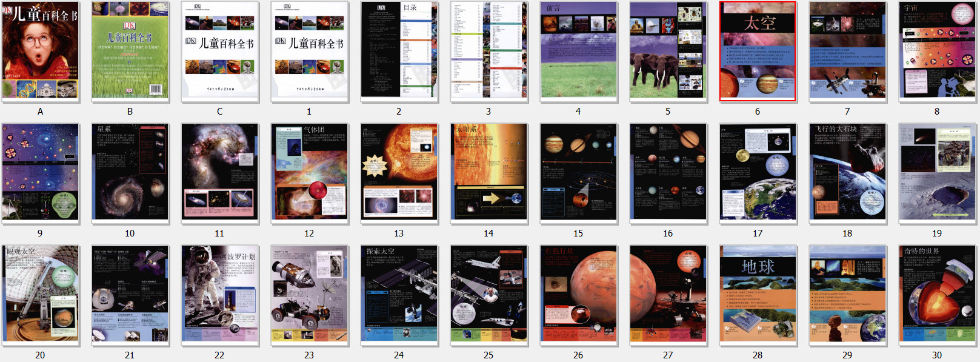The height and width of the screenshot is (362, 980).
Task: Open the 太阳系 page thumbnail 14
Action: [488, 173]
